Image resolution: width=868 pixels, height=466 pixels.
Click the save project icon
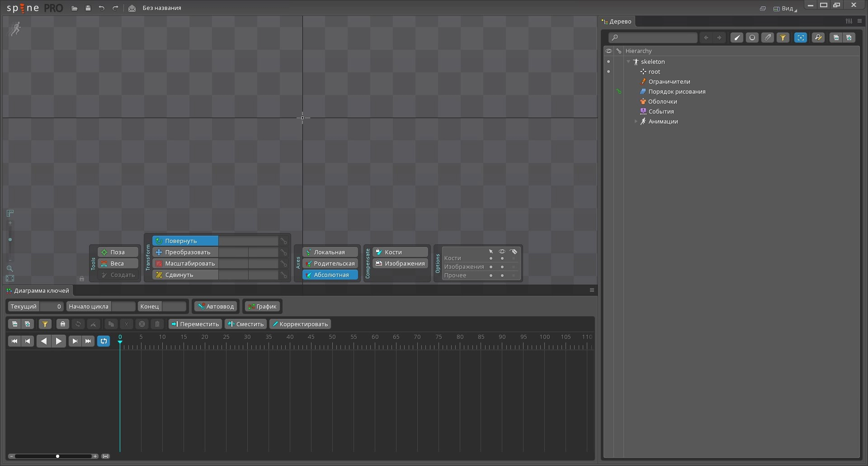pos(88,8)
